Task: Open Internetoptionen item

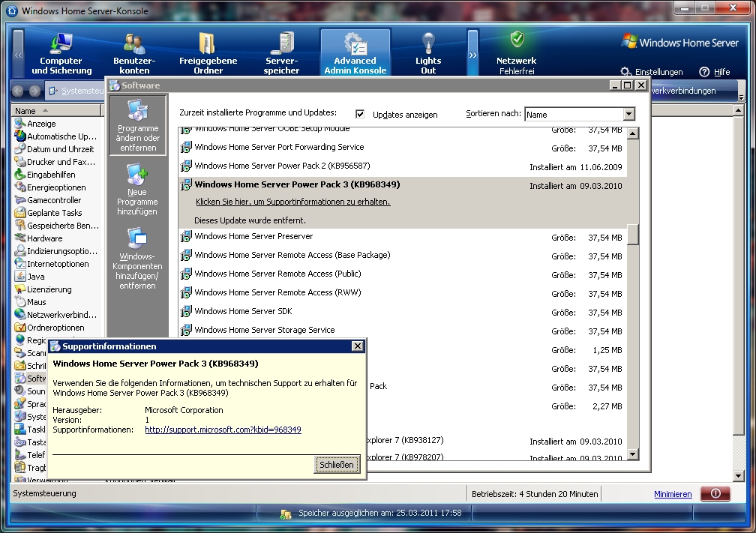Action: [x=52, y=264]
